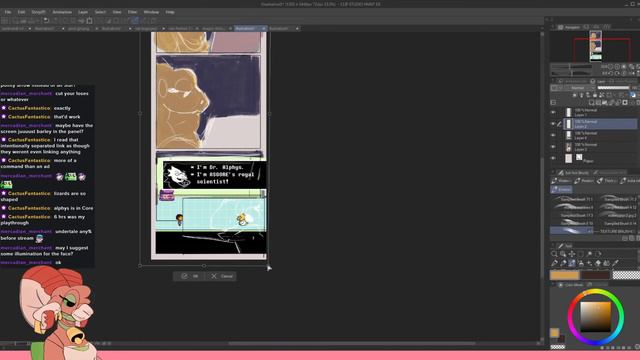Viewport: 640px width, 360px height.
Task: Toggle visibility of Paper layer
Action: 553,158
